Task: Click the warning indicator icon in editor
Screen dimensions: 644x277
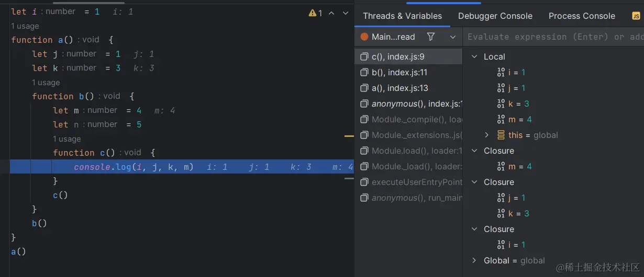Action: coord(313,13)
